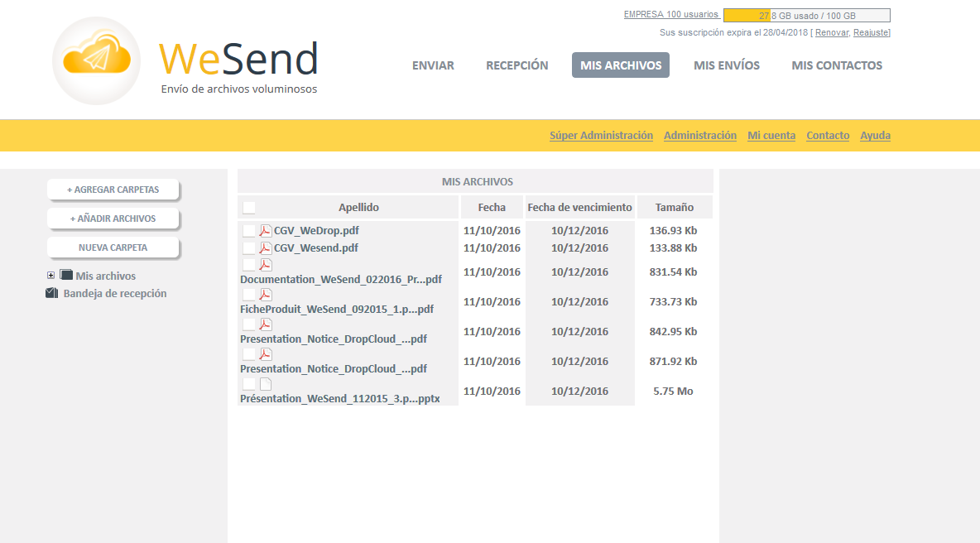Image resolution: width=980 pixels, height=543 pixels.
Task: Click PDF icon above FicheProduit_WeSend file
Action: tap(266, 295)
